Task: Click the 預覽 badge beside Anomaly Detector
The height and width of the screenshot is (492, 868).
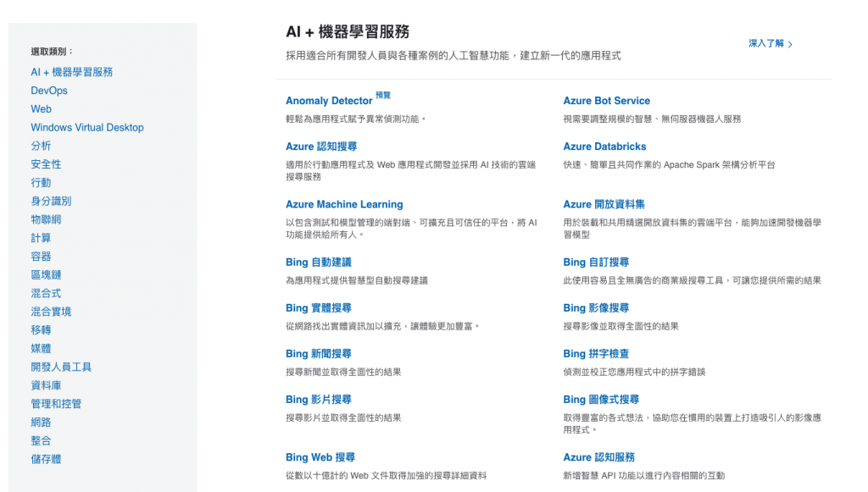Action: [383, 95]
